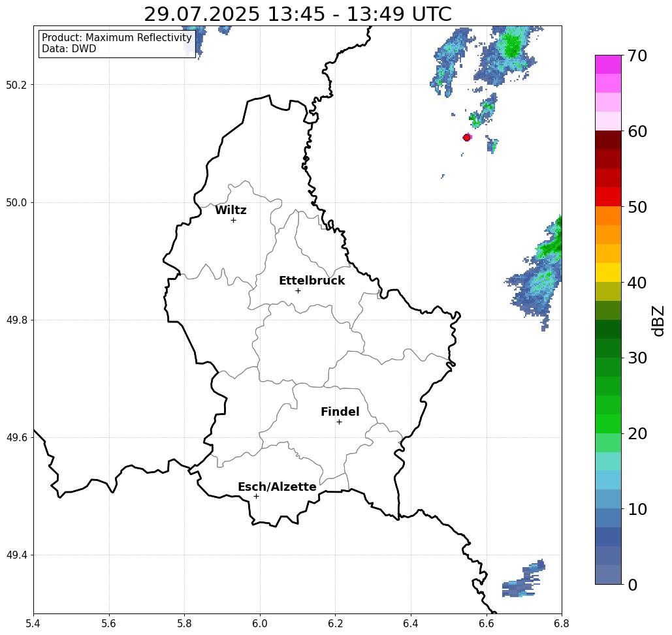Click the yellow 40 dBZ band on the colorbar
Viewport: 672px width, 635px height.
click(x=608, y=272)
